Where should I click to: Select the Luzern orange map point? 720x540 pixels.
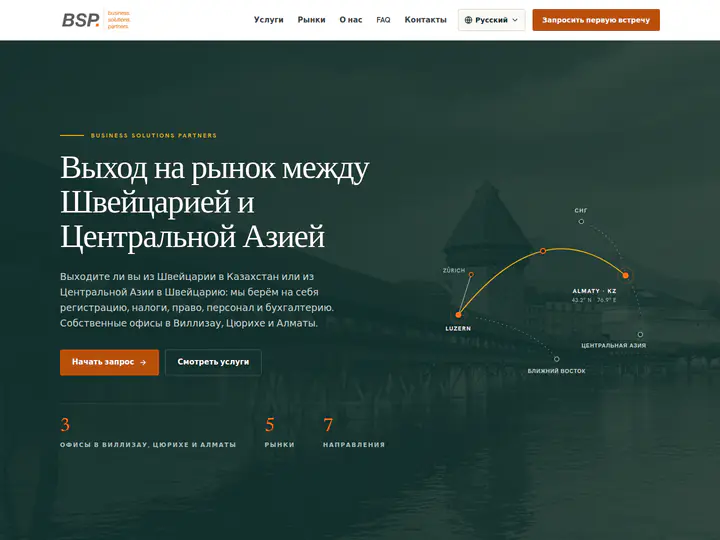point(458,315)
